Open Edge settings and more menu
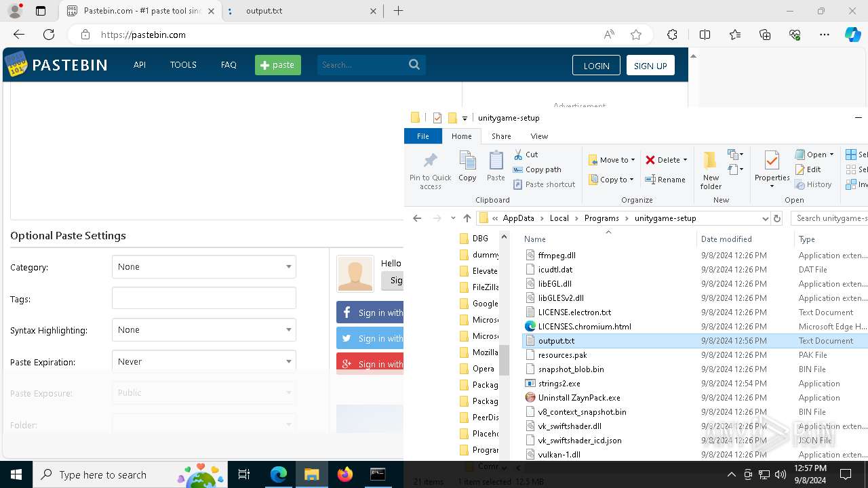The image size is (868, 488). pyautogui.click(x=825, y=35)
